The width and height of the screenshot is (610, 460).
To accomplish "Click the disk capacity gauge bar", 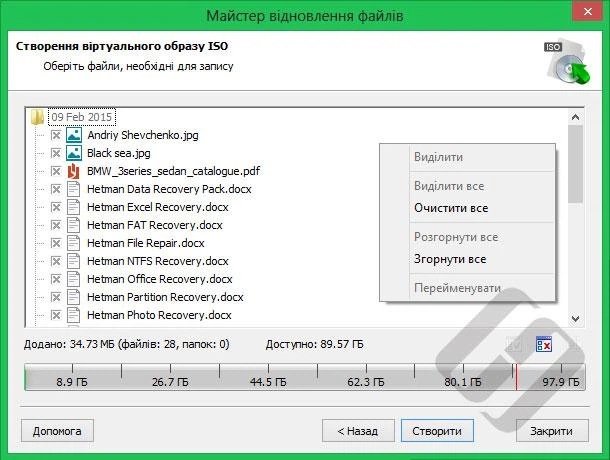I will (x=305, y=377).
